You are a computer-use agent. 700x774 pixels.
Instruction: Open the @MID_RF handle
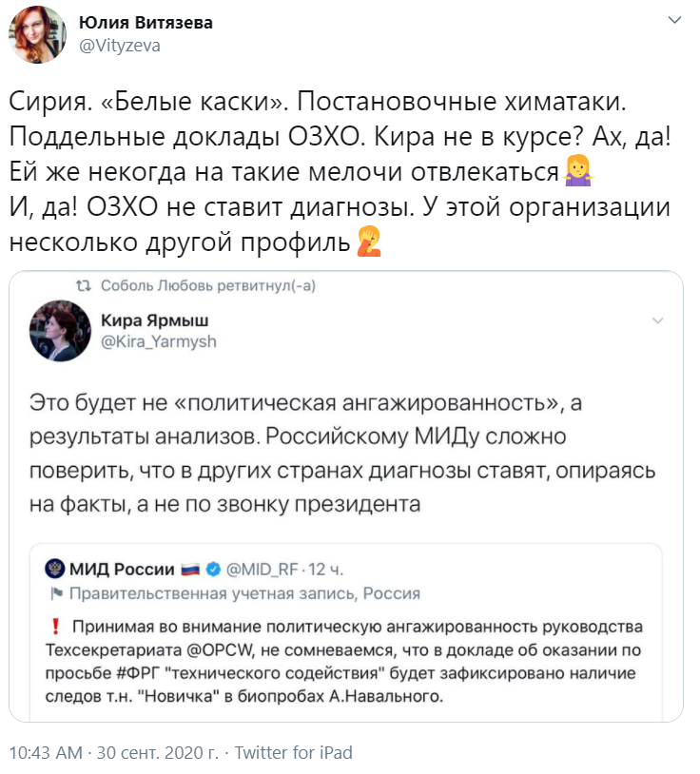tap(265, 570)
